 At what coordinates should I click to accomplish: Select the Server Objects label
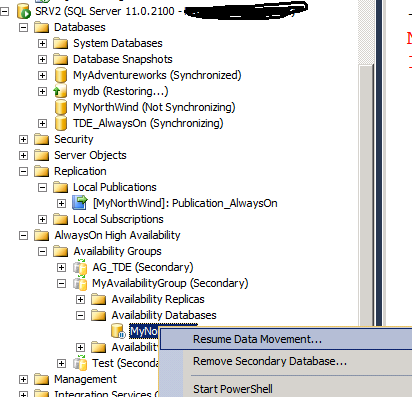[90, 155]
